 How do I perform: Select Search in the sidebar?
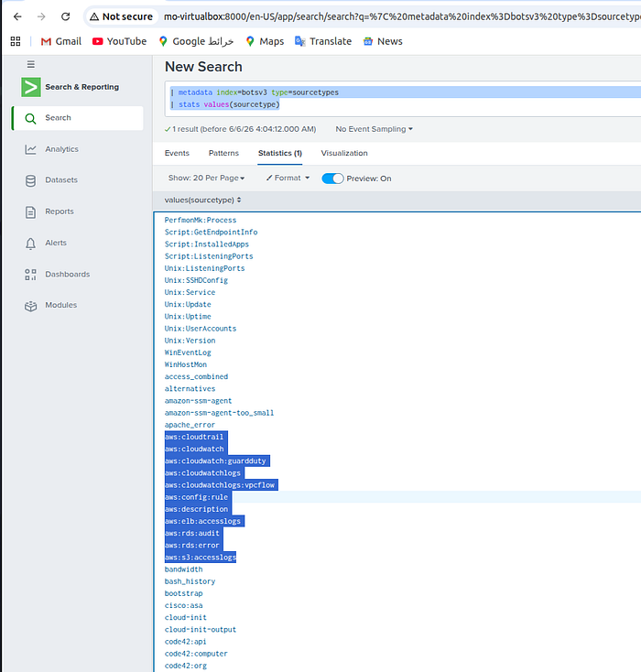[78, 118]
